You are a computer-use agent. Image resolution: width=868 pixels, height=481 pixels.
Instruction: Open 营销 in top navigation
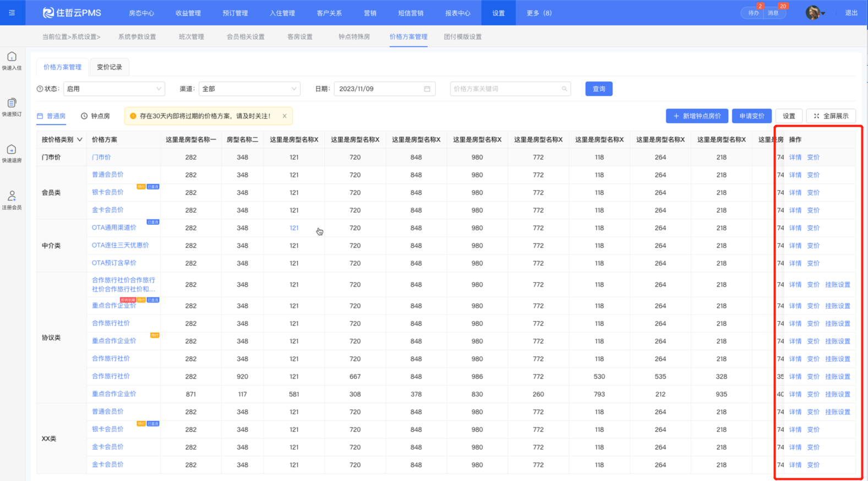click(370, 13)
